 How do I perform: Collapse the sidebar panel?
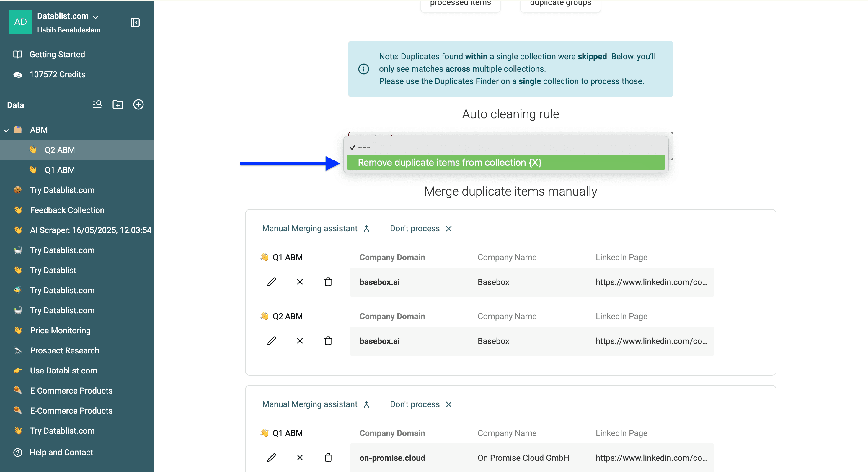(x=135, y=22)
